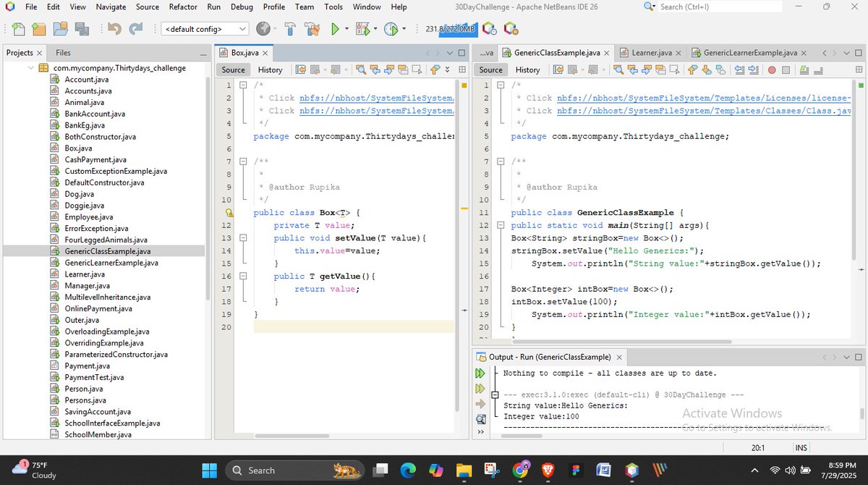Run the project with green play icon
The height and width of the screenshot is (485, 868).
click(335, 29)
